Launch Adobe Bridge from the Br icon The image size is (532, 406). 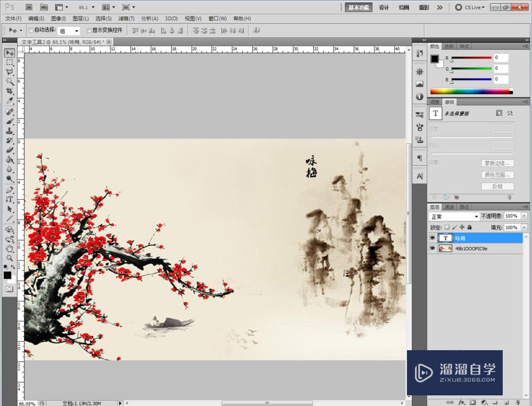tap(30, 7)
